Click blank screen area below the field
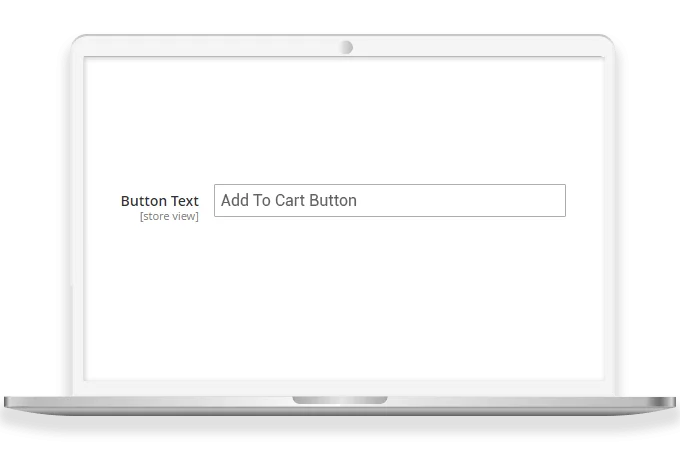 click(x=344, y=299)
